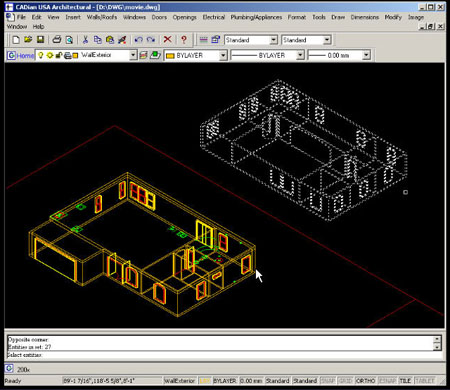Click the red X delete icon
The width and height of the screenshot is (450, 390).
[167, 40]
